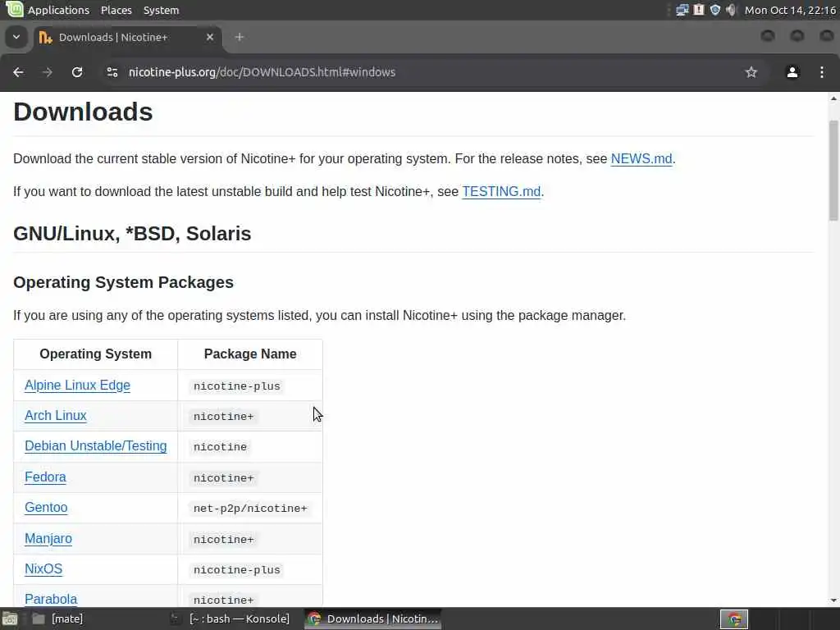Click the shield icon in system tray
Image resolution: width=840 pixels, height=630 pixels.
(x=714, y=10)
